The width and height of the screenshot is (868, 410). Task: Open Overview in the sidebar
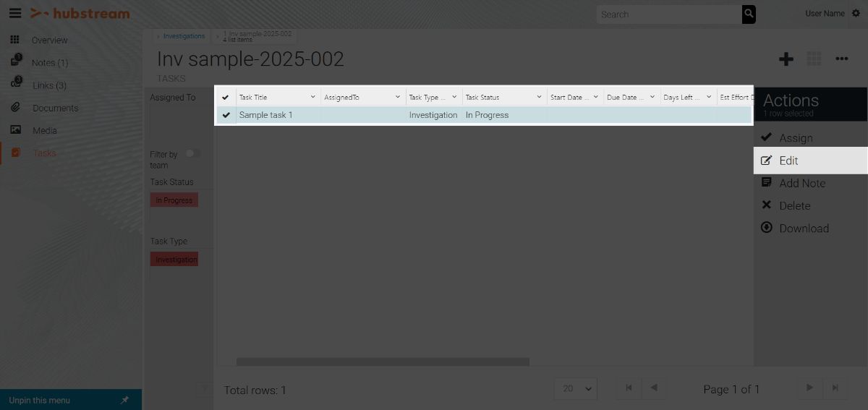click(50, 40)
